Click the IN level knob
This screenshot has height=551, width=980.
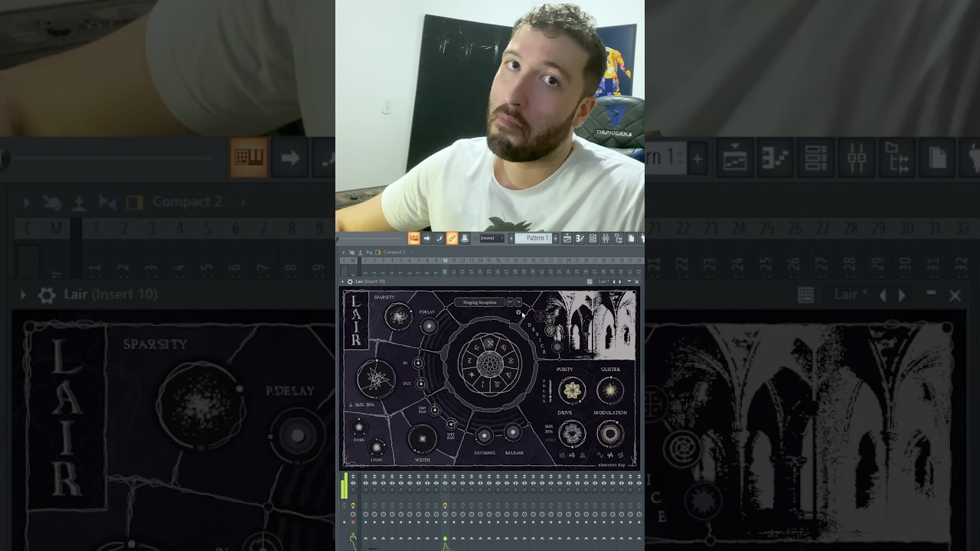pyautogui.click(x=418, y=364)
